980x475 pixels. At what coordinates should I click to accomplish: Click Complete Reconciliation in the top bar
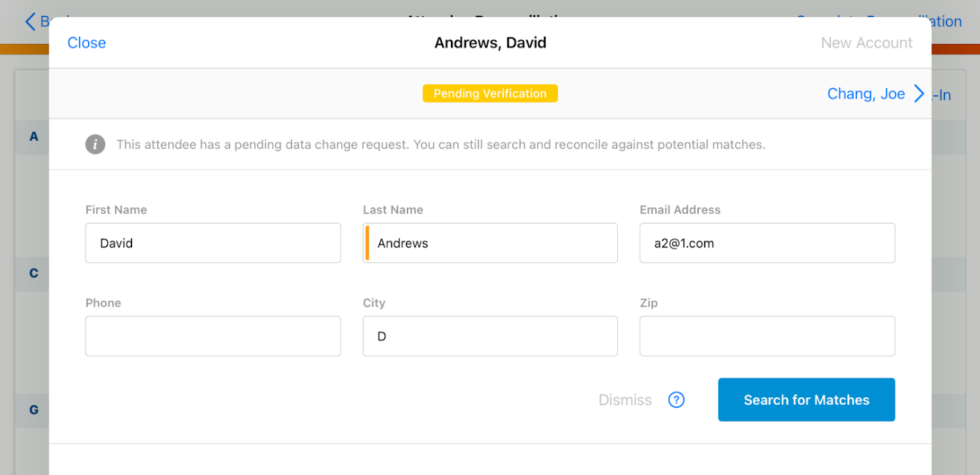click(x=946, y=22)
